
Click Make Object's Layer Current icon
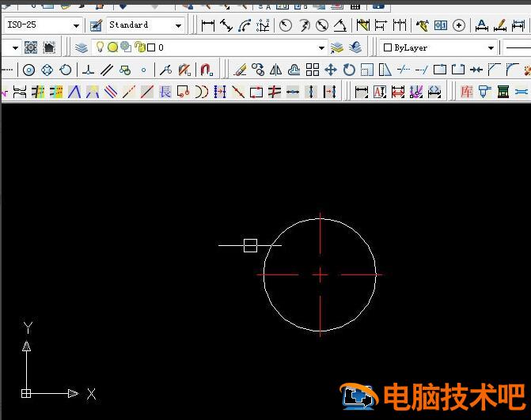[336, 47]
